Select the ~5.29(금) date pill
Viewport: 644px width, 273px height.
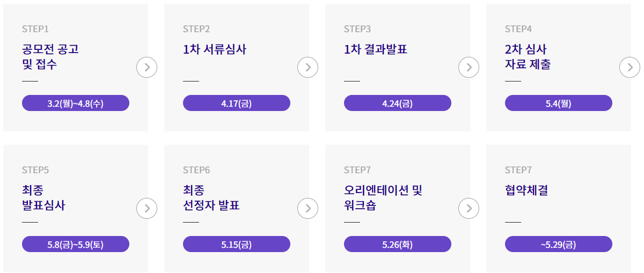[559, 244]
